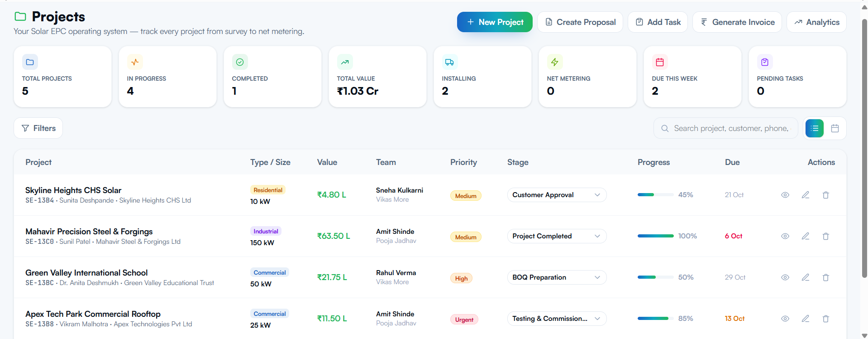View Mahavir Precision Steel details
868x339 pixels.
pos(785,236)
